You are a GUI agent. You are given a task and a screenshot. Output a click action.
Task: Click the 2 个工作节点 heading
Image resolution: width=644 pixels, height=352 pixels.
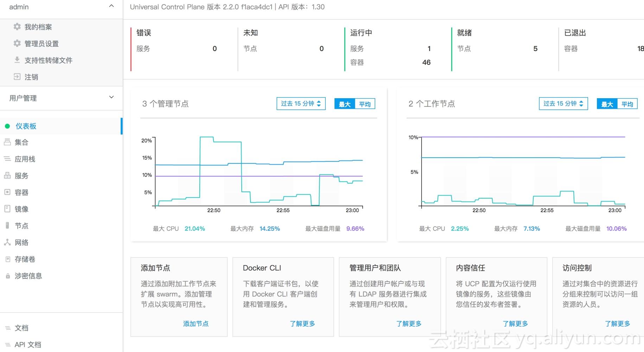coord(432,103)
